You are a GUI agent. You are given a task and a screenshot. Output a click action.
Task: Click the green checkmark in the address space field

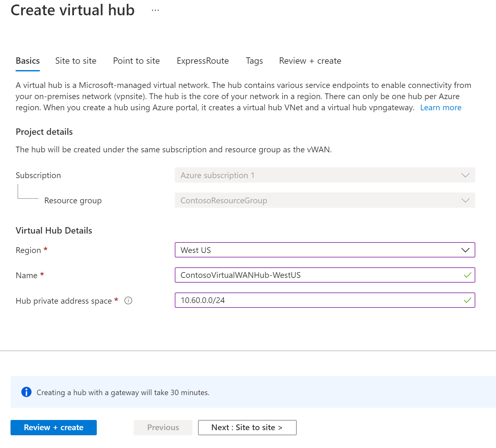(x=468, y=300)
